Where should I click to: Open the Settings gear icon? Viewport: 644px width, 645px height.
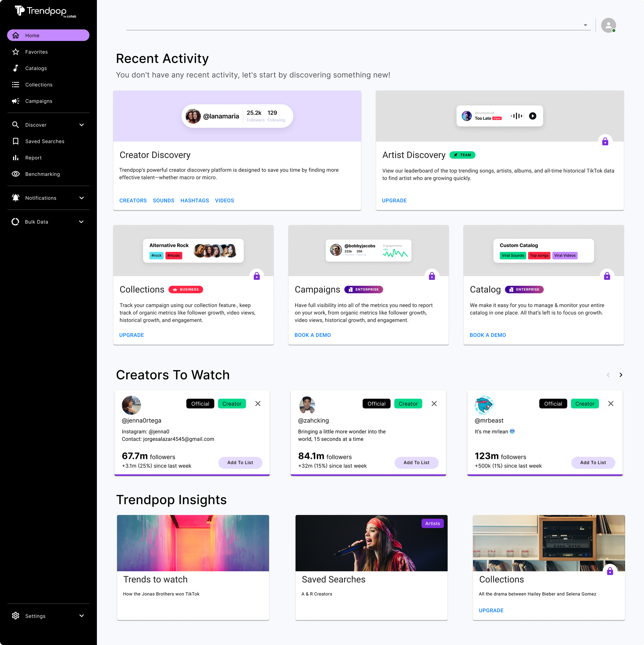[x=16, y=616]
